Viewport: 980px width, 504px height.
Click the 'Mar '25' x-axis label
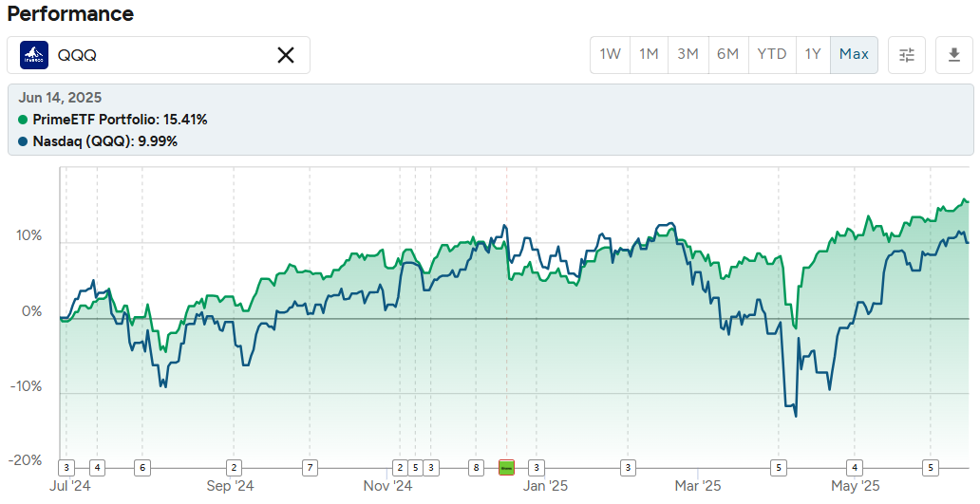click(698, 486)
